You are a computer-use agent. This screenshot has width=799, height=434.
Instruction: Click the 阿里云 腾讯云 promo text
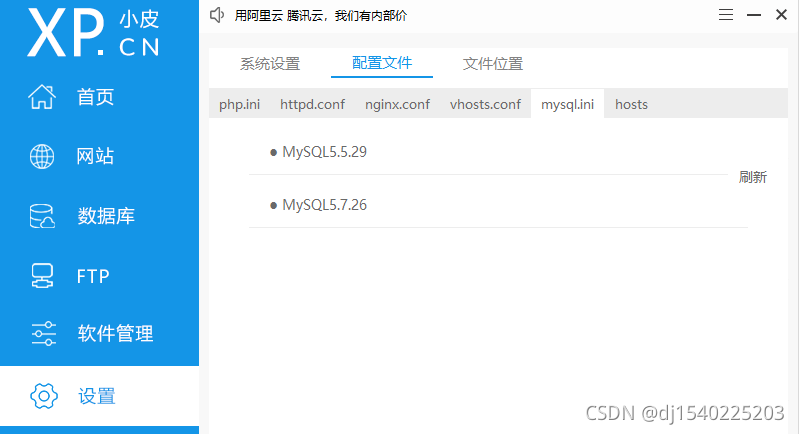pyautogui.click(x=321, y=16)
